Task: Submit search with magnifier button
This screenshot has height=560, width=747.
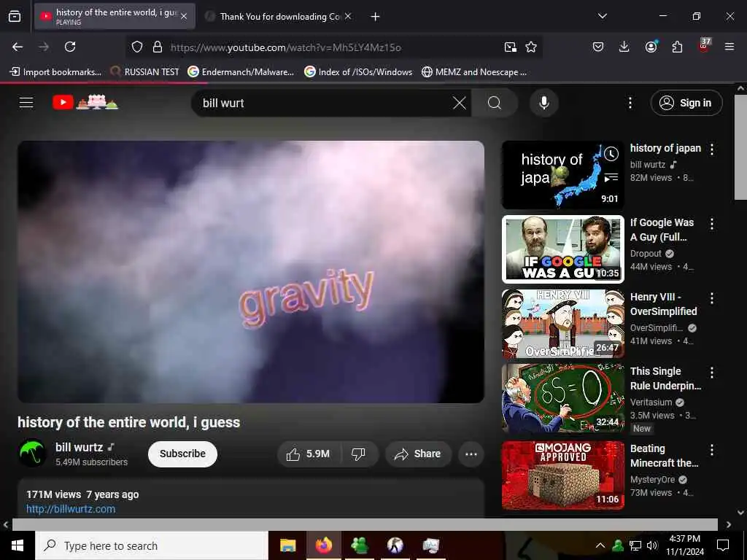Action: pos(495,103)
